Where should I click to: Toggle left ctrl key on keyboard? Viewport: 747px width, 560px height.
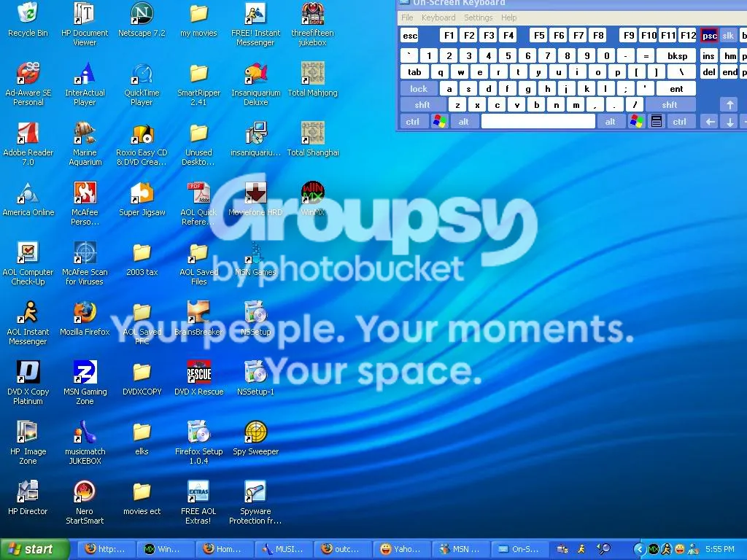[413, 122]
